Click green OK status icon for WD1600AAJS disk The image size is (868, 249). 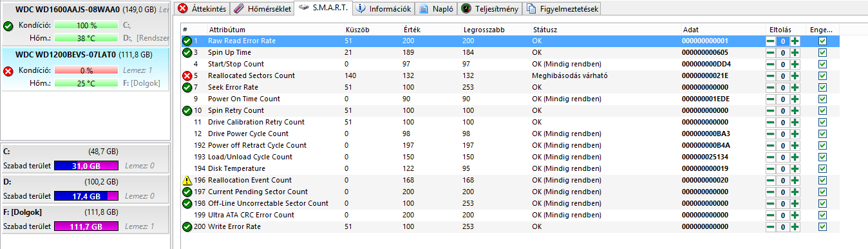tap(8, 26)
